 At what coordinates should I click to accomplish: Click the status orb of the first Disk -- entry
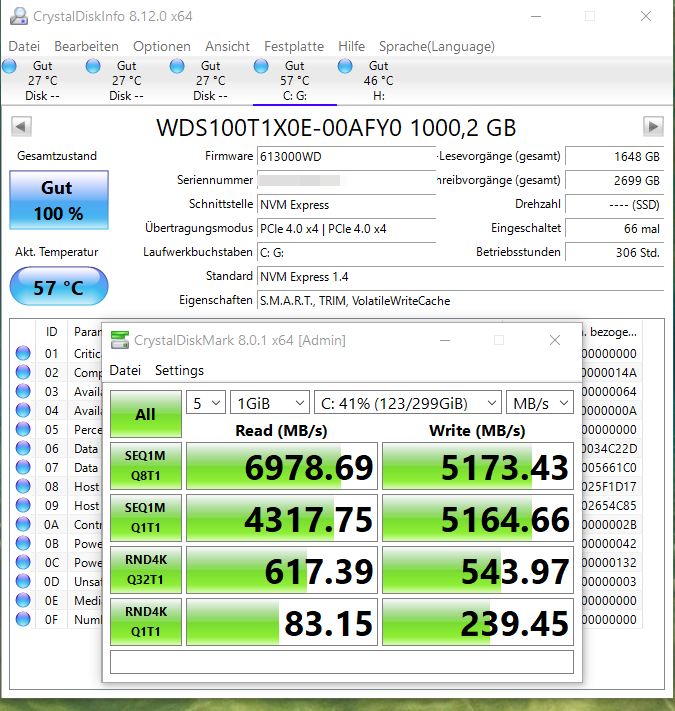tap(9, 66)
